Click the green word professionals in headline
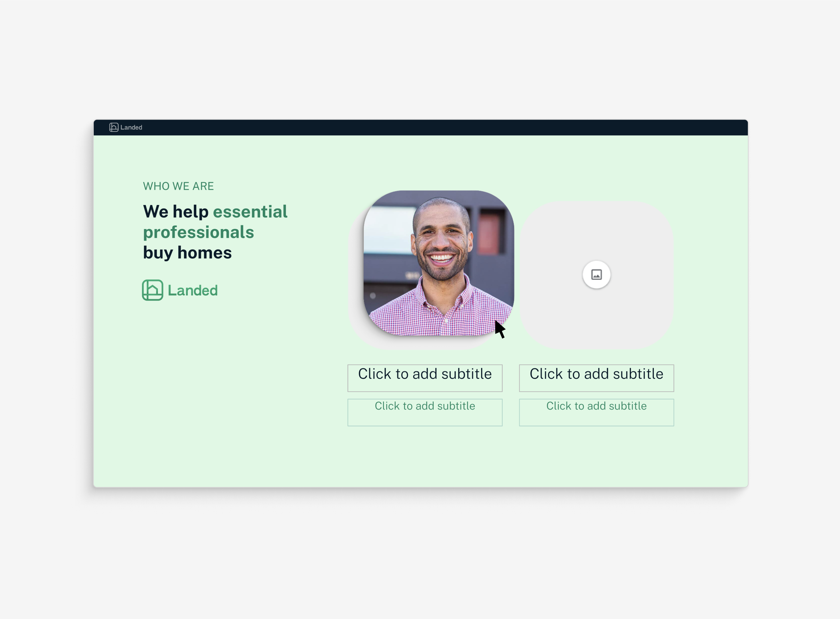Screen dimensions: 840x619 [199, 232]
